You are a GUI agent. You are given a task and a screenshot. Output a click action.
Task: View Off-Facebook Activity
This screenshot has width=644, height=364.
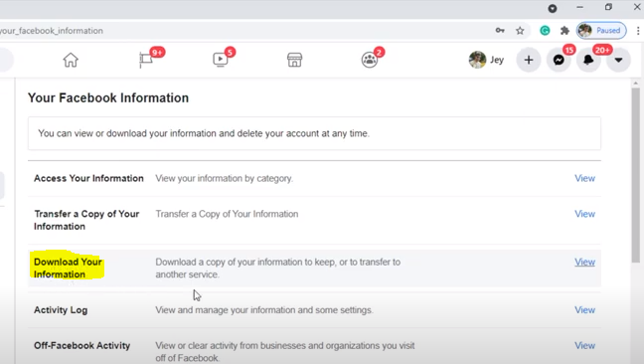pyautogui.click(x=584, y=346)
